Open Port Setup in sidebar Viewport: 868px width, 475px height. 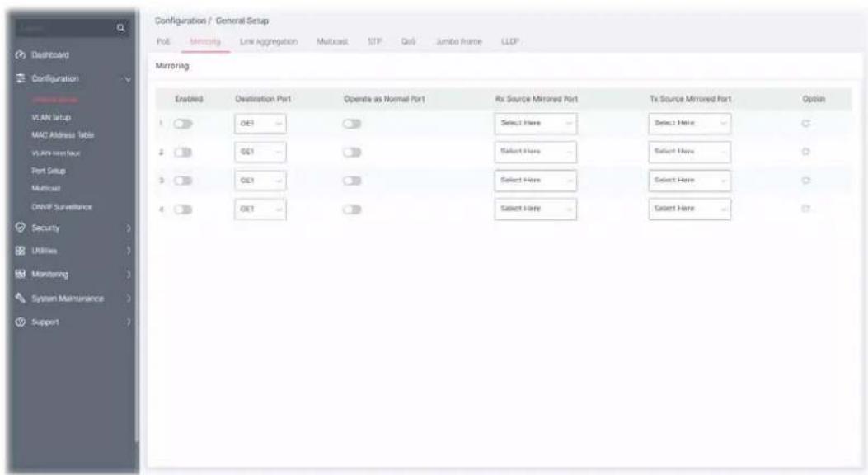click(x=48, y=171)
